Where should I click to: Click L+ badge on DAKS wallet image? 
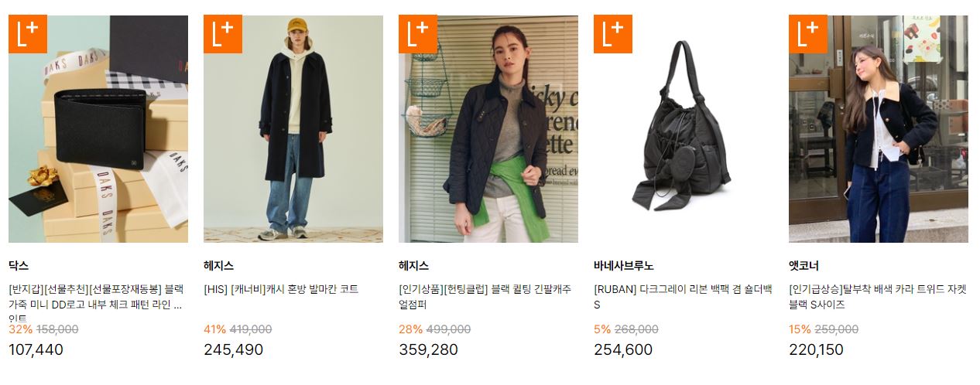28,34
